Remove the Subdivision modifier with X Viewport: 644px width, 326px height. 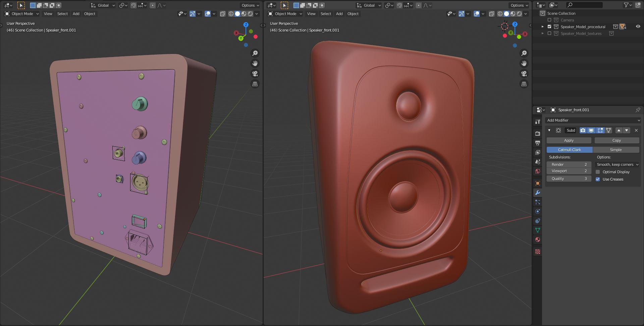[x=636, y=130]
